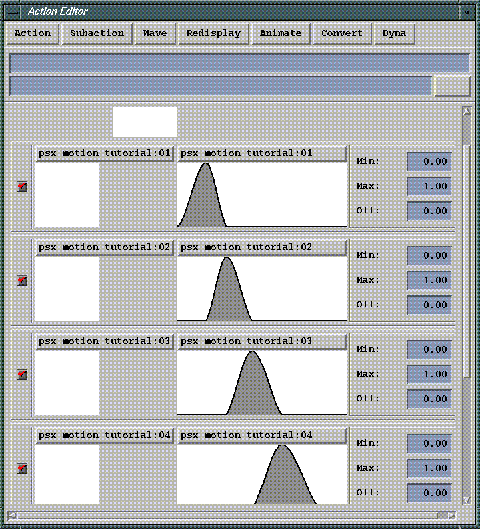This screenshot has width=480, height=529.
Task: Click the Wave menu button
Action: (155, 33)
